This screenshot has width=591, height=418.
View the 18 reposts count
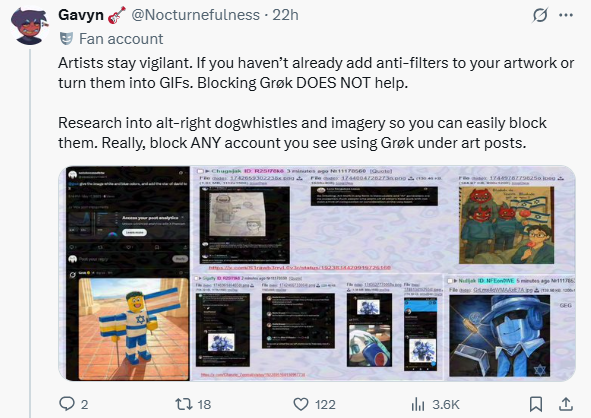pos(204,404)
